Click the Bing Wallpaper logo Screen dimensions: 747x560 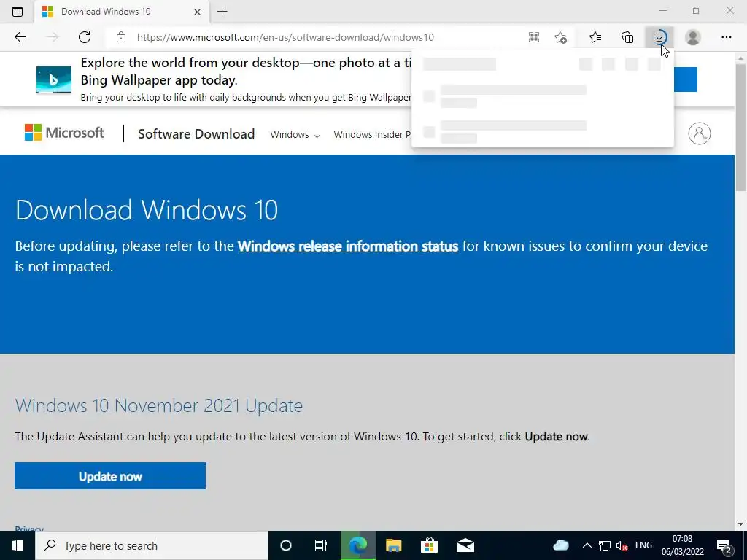tap(54, 79)
